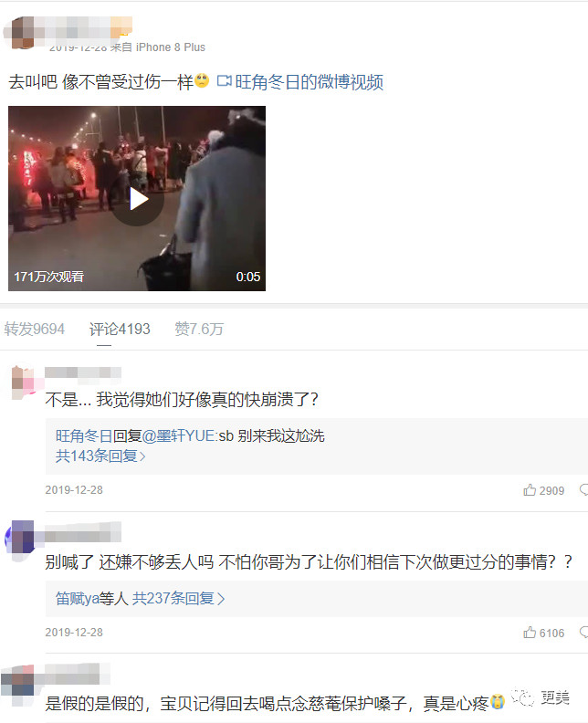The height and width of the screenshot is (723, 588).
Task: Reply to the second comment via bubble icon
Action: (x=583, y=632)
